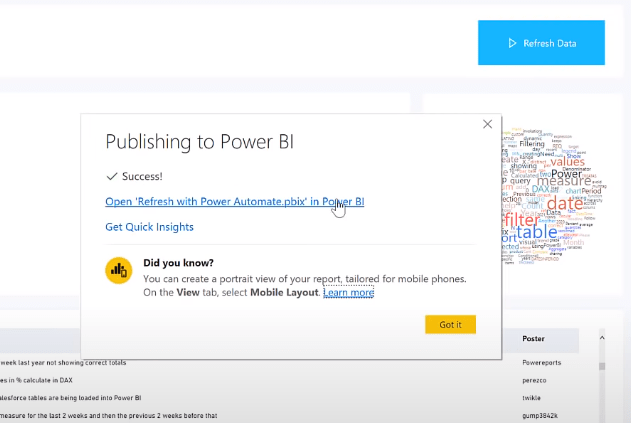This screenshot has width=631, height=423.
Task: Select the Powereports poster cell
Action: 547,362
